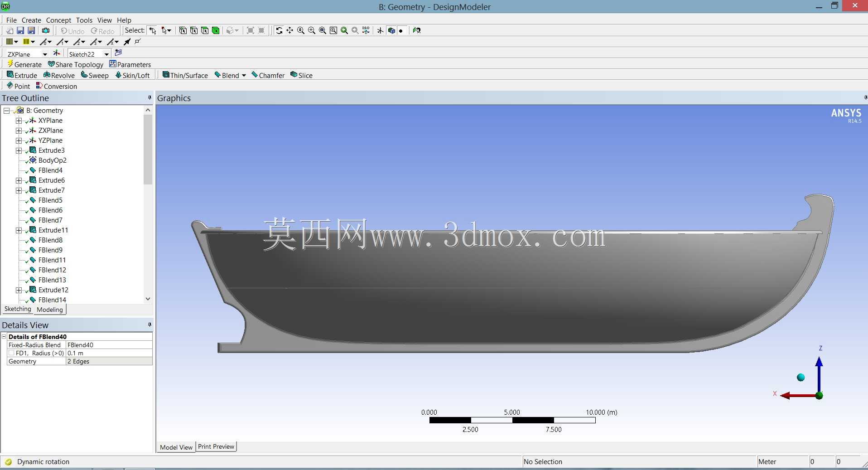Click the Skin/Loft tool
This screenshot has height=470, width=868.
(132, 75)
